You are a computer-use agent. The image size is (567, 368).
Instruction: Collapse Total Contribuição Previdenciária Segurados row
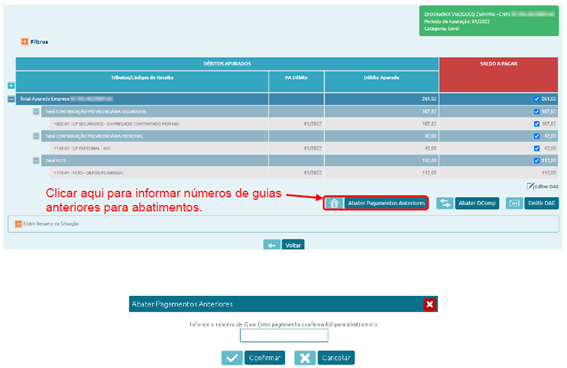(36, 112)
